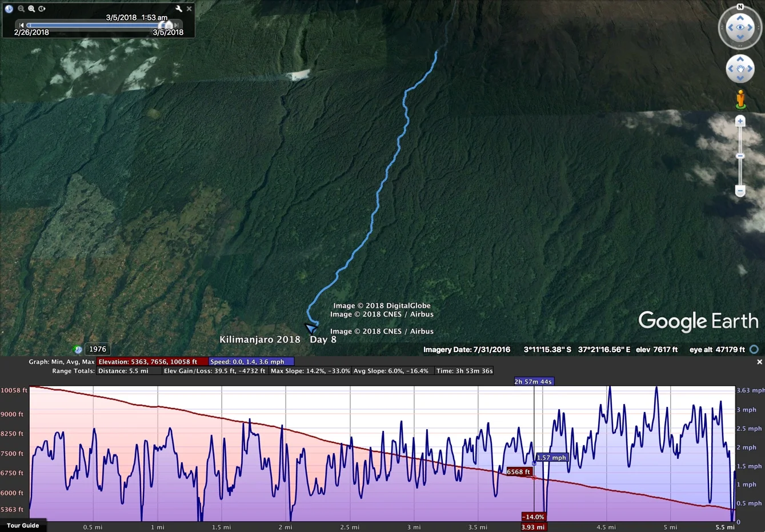Click the Imagery Date status text
Viewport: 765px width, 532px height.
pos(467,349)
